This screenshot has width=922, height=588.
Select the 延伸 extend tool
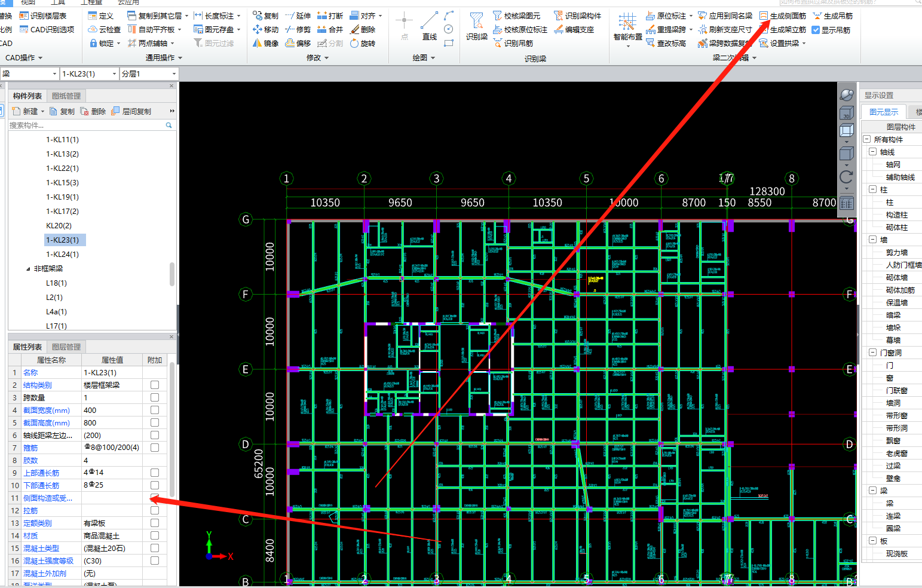[298, 16]
